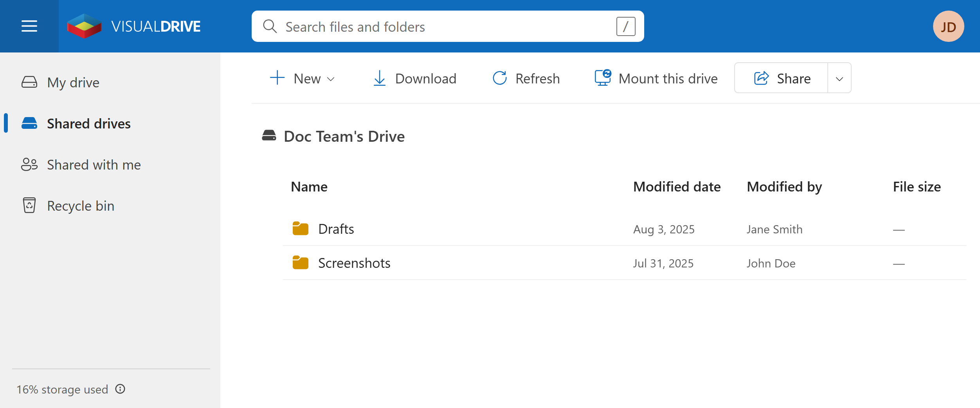This screenshot has width=980, height=408.
Task: Open the JD user profile avatar
Action: click(948, 26)
